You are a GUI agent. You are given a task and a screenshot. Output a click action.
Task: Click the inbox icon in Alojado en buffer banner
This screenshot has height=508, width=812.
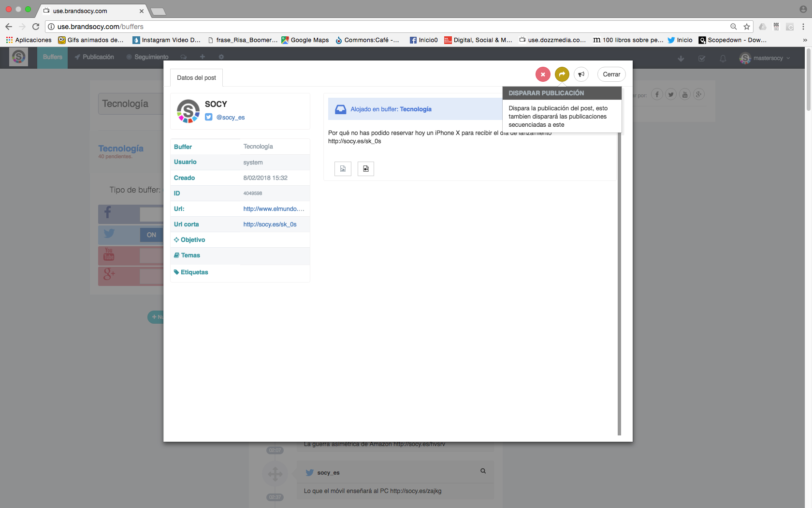(341, 109)
